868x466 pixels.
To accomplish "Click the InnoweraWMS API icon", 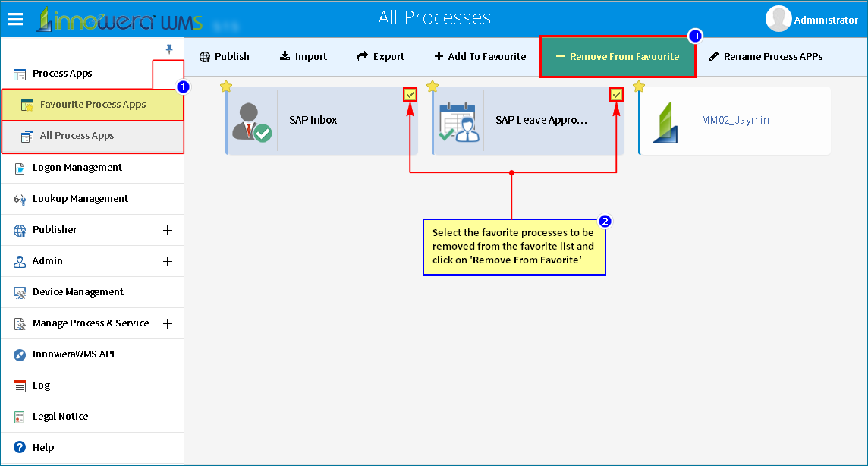I will [x=20, y=354].
